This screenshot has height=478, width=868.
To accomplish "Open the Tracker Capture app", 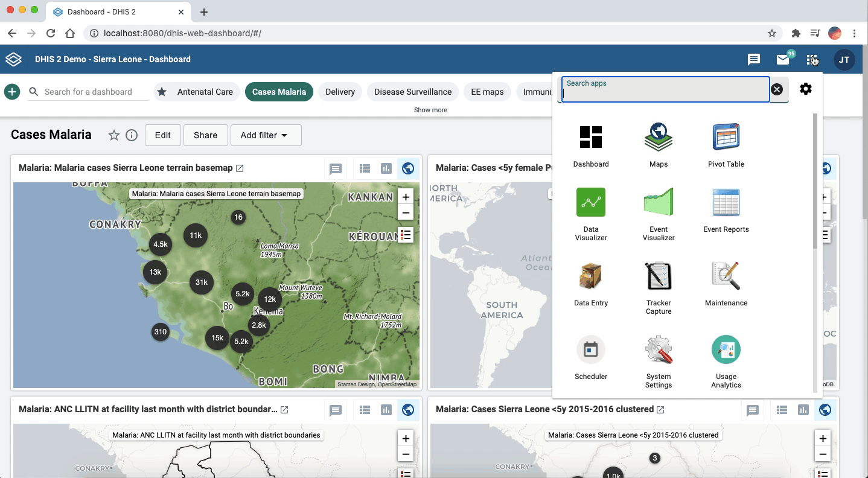I will [x=658, y=276].
